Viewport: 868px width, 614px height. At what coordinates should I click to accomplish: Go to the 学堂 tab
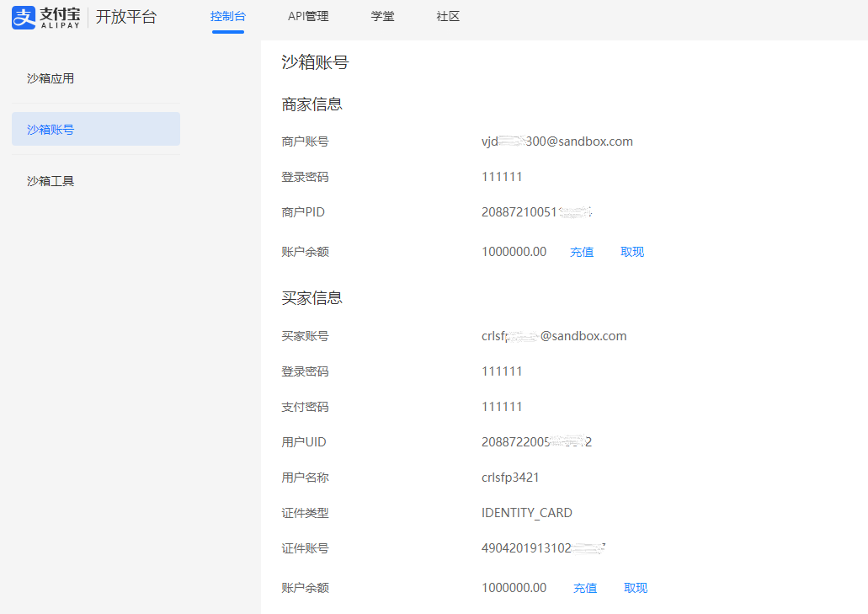click(382, 17)
